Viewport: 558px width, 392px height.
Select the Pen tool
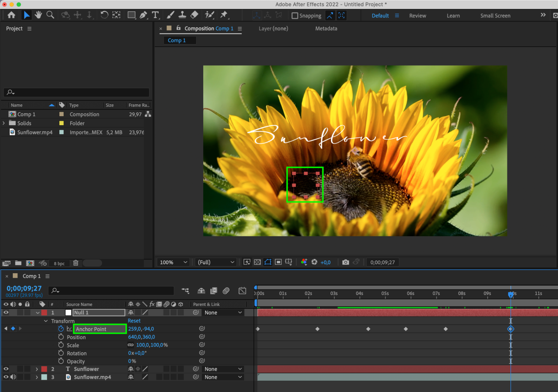[x=143, y=15]
